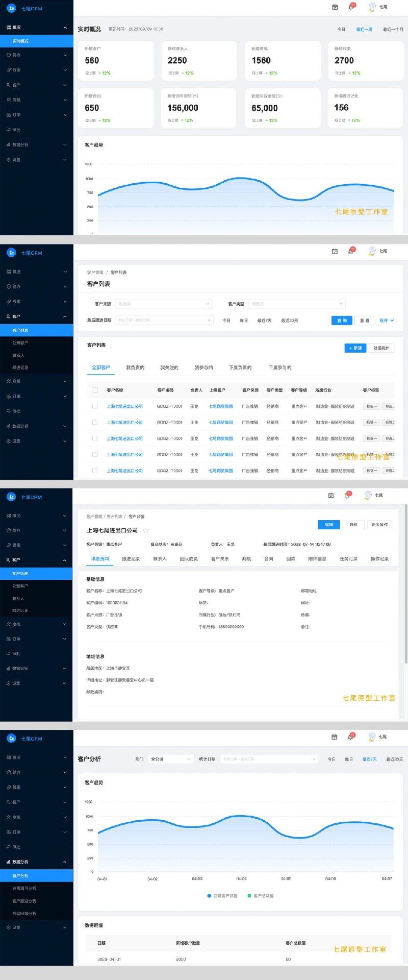
Task: Open the calendar icon on the 客户列表 page header
Action: tap(335, 251)
